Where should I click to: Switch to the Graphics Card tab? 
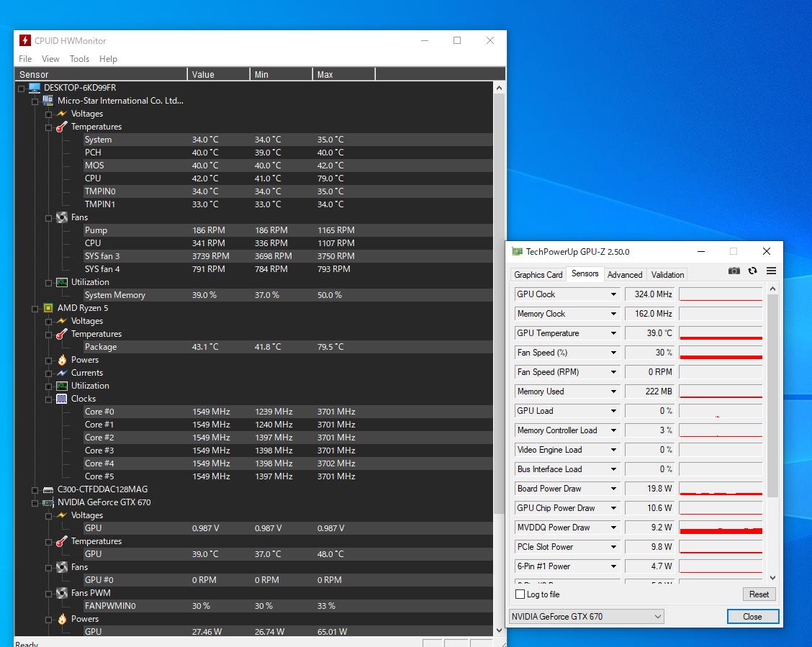click(538, 275)
